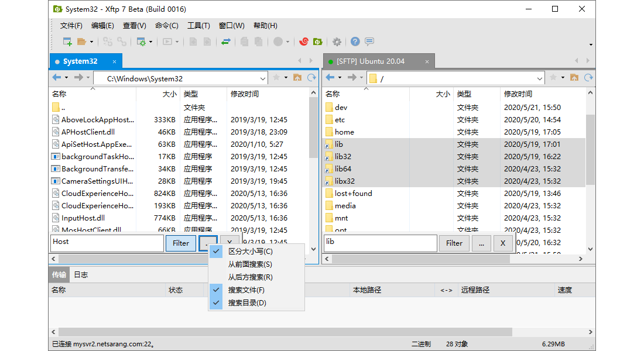Open remote pane back-history dropdown arrow

340,78
